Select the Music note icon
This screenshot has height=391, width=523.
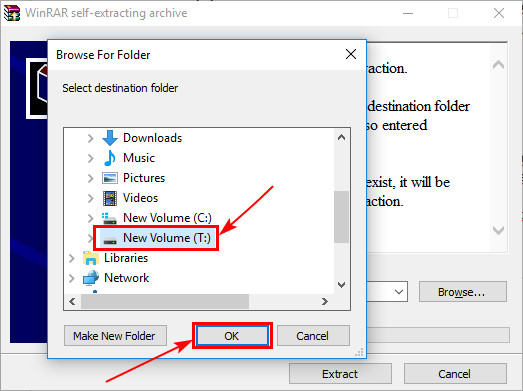(x=110, y=158)
